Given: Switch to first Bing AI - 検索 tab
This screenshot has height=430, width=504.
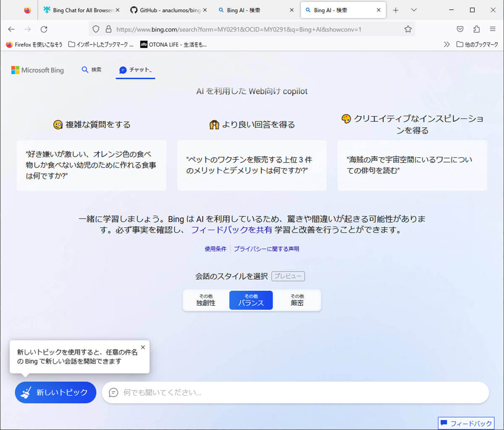Looking at the screenshot, I should [255, 10].
